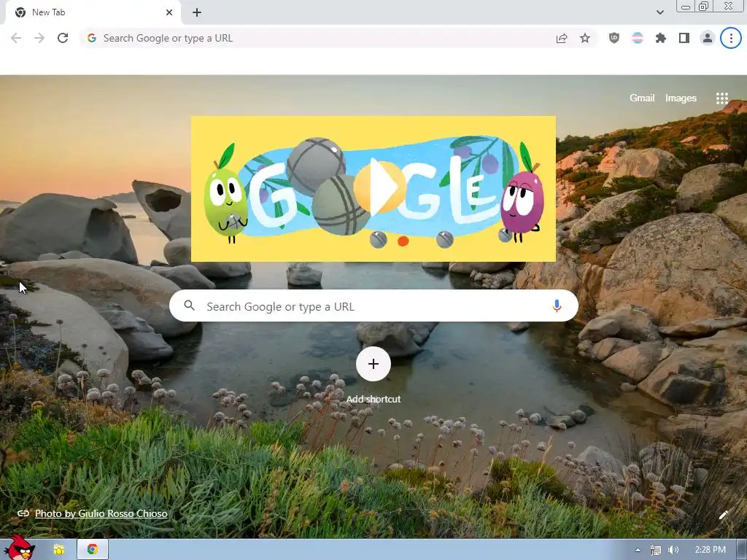Image resolution: width=747 pixels, height=560 pixels.
Task: Reload the page with the refresh icon
Action: pyautogui.click(x=63, y=38)
